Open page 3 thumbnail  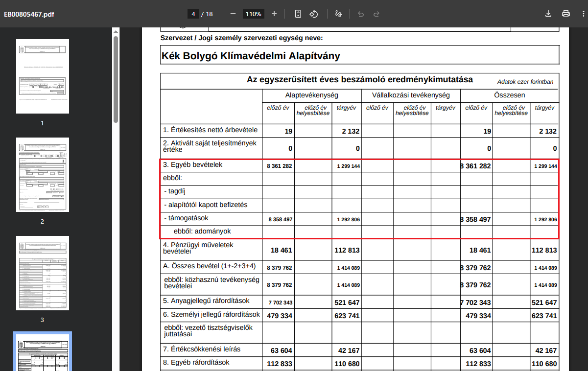(43, 273)
